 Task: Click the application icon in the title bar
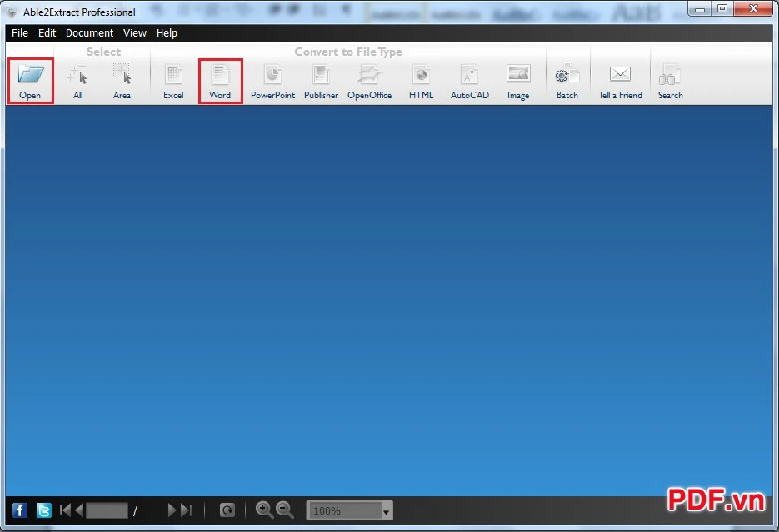pyautogui.click(x=12, y=12)
